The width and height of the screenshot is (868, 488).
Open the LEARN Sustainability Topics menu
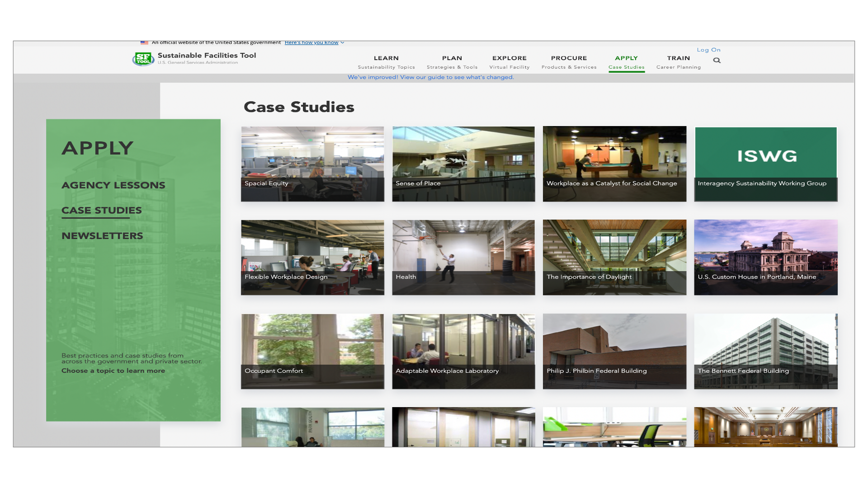pos(386,62)
